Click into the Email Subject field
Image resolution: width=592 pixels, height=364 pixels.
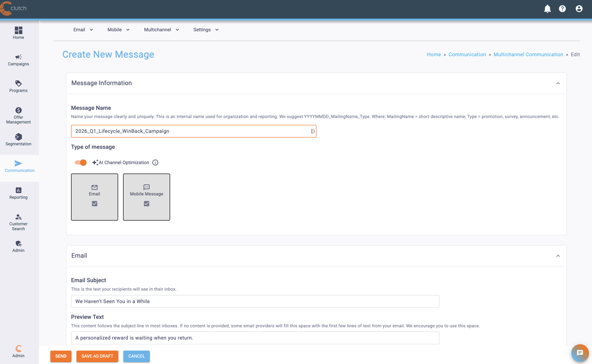pyautogui.click(x=255, y=301)
